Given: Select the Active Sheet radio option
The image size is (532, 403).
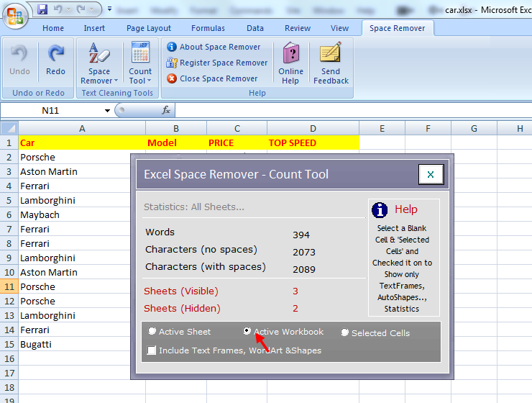Looking at the screenshot, I should click(152, 331).
